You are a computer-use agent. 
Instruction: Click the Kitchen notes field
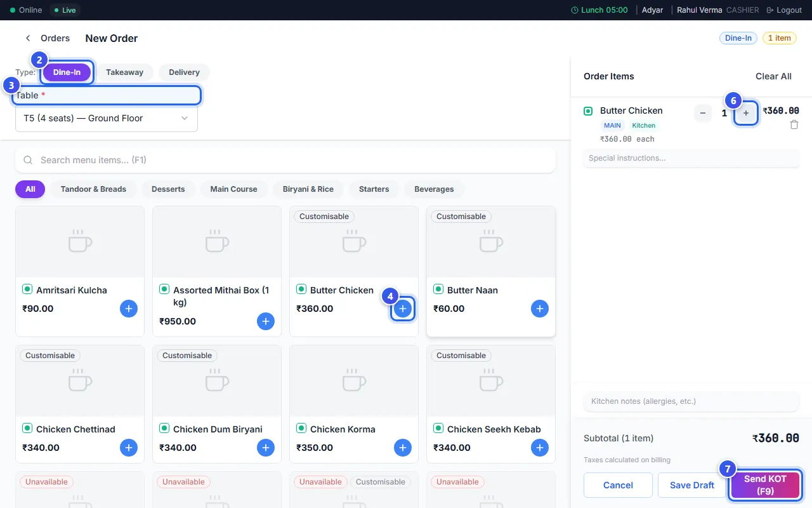pyautogui.click(x=691, y=401)
